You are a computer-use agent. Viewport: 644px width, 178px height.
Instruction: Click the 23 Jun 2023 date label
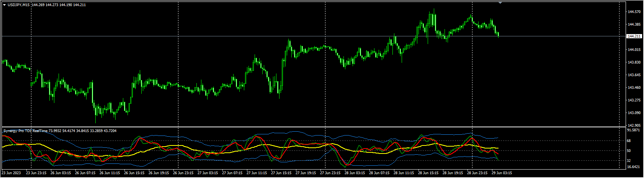click(11, 173)
